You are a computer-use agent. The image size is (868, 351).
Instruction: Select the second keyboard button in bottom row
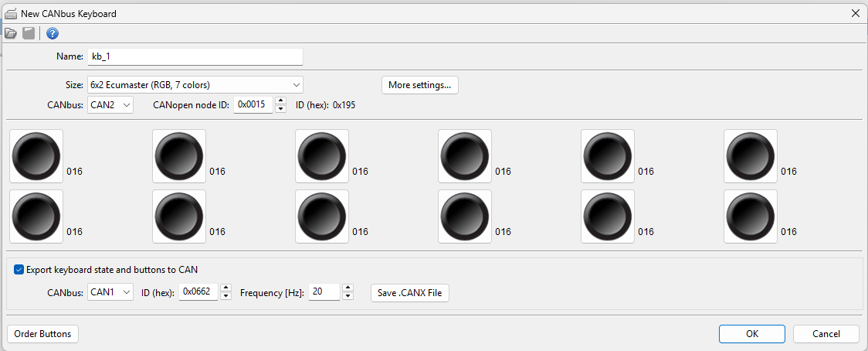click(x=179, y=216)
